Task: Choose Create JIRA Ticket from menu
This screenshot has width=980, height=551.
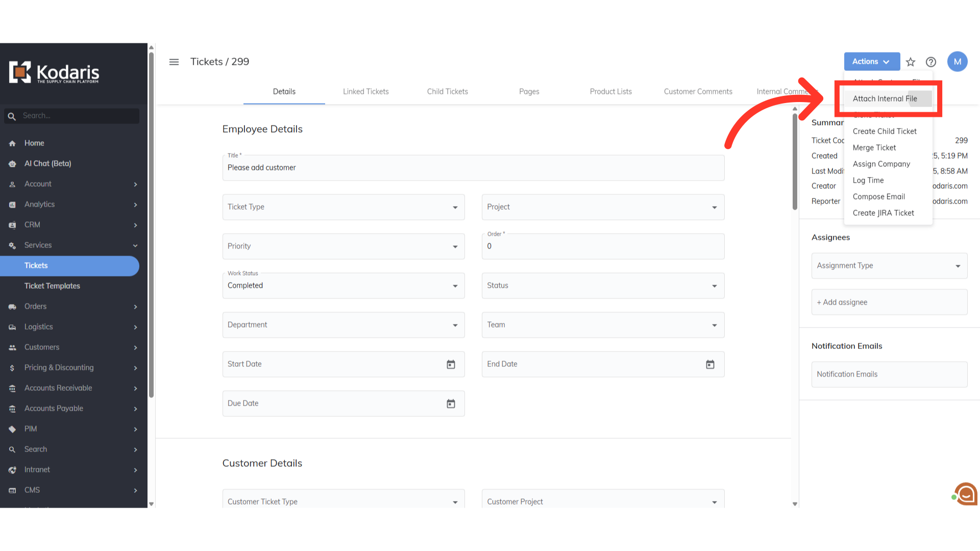Action: pos(883,213)
